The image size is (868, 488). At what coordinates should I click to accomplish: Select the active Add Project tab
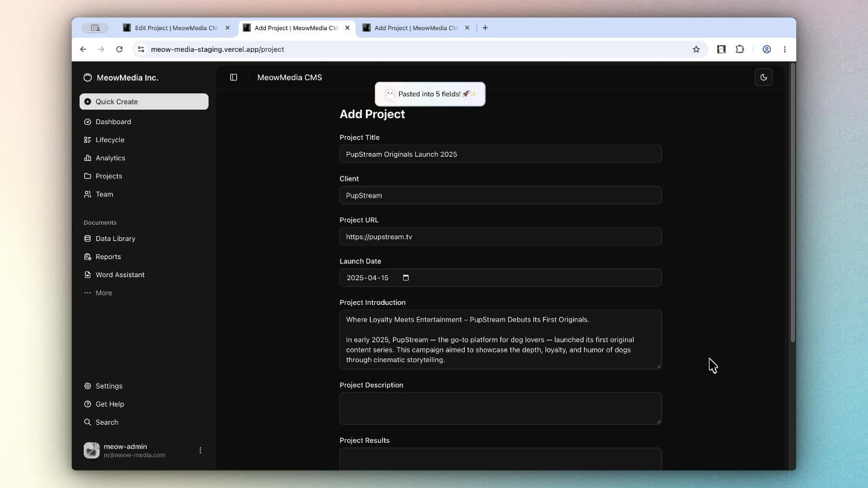[x=296, y=28]
